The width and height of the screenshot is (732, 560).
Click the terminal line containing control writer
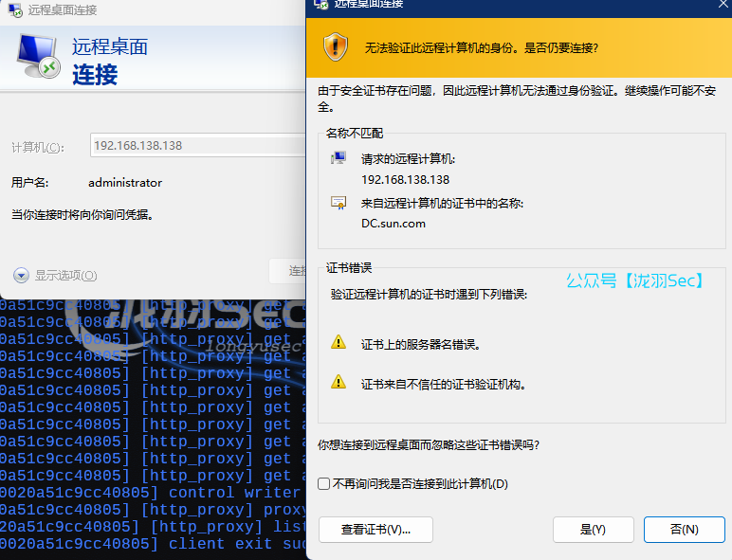click(152, 493)
